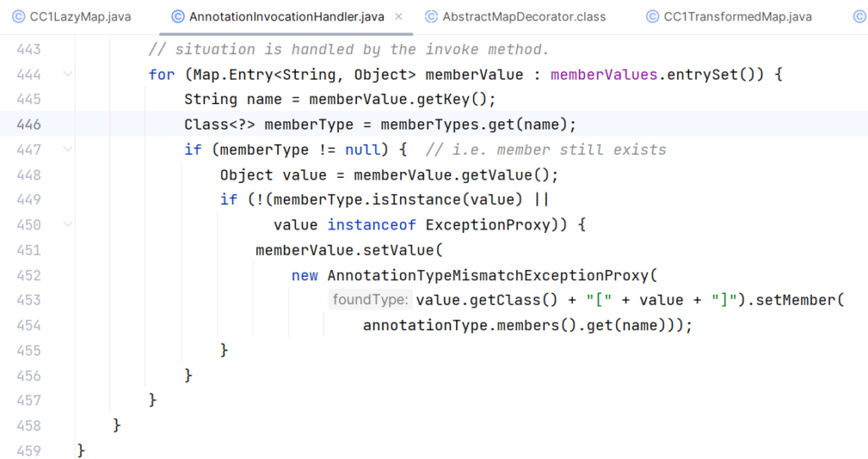Place cursor on memberValues field in for loop

(x=604, y=75)
